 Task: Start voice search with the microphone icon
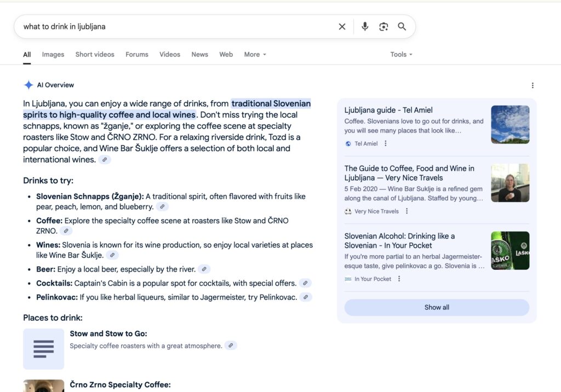(x=365, y=27)
